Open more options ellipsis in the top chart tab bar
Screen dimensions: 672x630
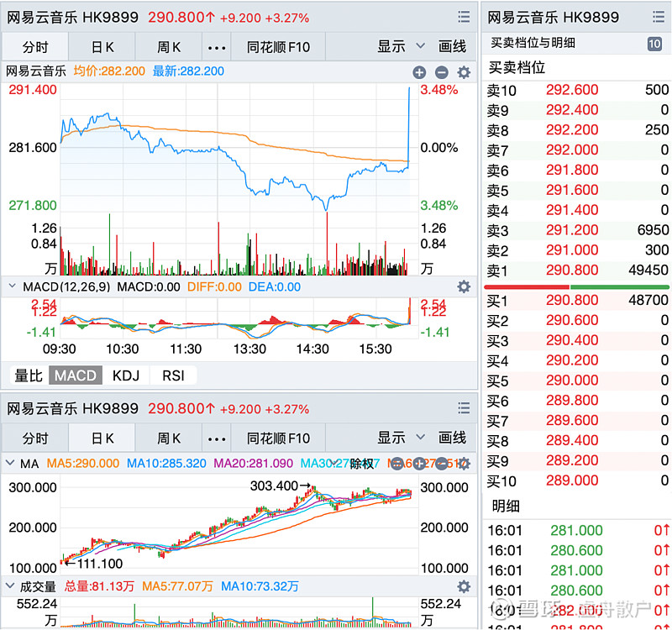(x=217, y=47)
